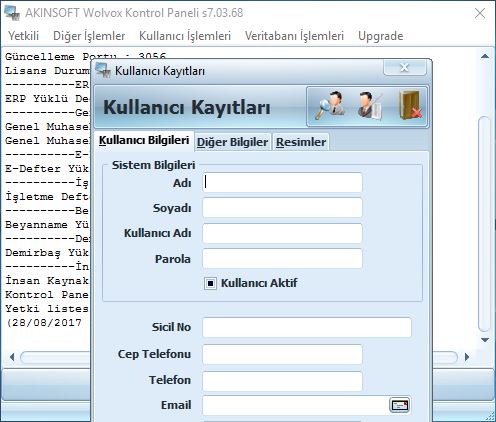The image size is (496, 422).
Task: Click the Kullanıcı Kayıtları dialog title icon
Action: click(103, 70)
